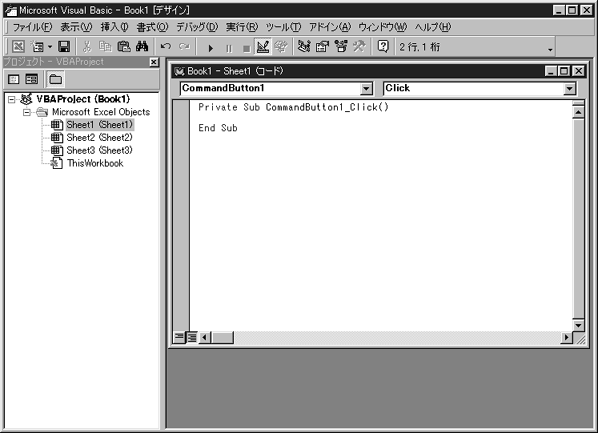Image resolution: width=598 pixels, height=433 pixels.
Task: Open the 挿入(I) menu
Action: pyautogui.click(x=114, y=27)
